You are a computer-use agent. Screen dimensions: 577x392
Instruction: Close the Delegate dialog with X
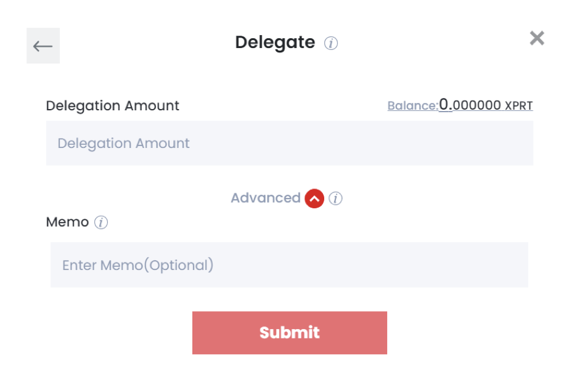coord(537,38)
